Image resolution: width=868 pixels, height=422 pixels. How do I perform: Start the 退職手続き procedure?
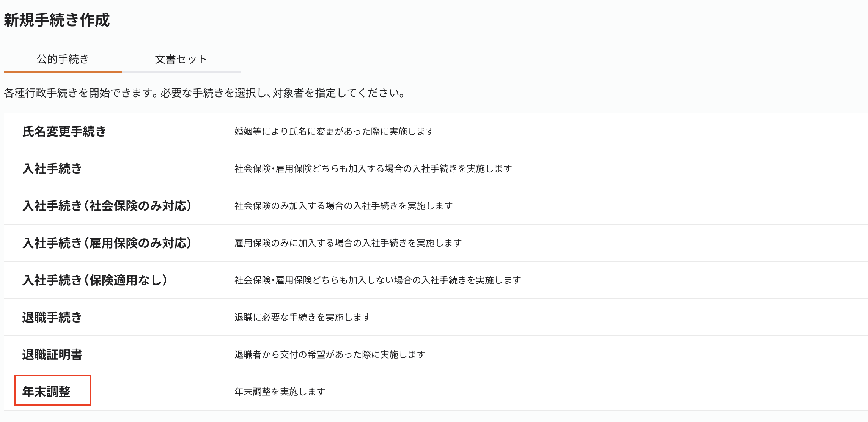pyautogui.click(x=53, y=317)
